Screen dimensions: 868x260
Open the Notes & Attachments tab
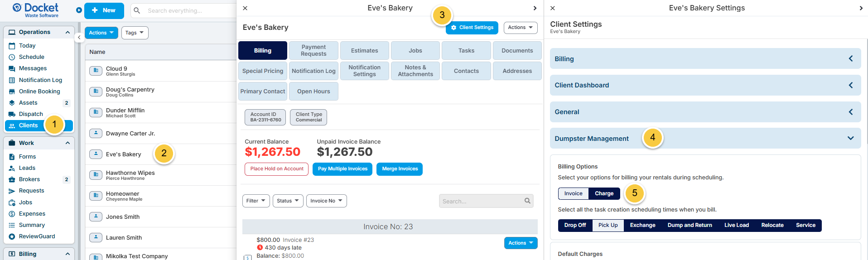[415, 71]
